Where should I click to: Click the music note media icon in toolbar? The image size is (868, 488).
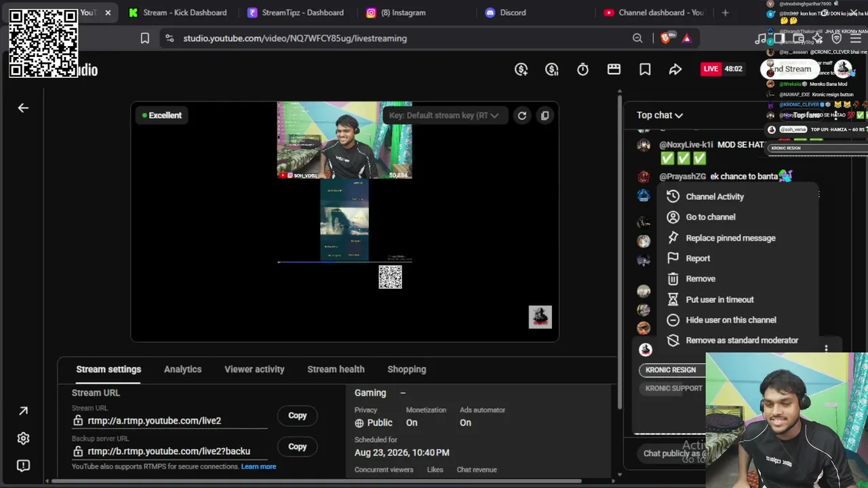tap(760, 39)
